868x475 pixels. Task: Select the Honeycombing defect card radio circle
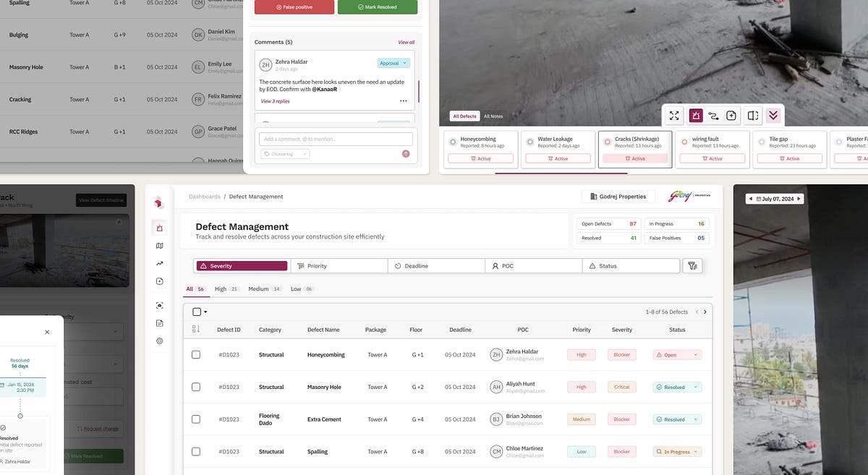click(453, 142)
